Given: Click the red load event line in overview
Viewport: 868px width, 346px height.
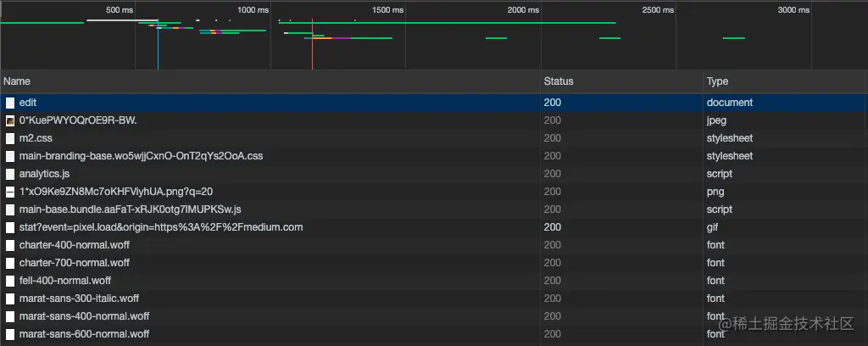Looking at the screenshot, I should click(x=312, y=44).
